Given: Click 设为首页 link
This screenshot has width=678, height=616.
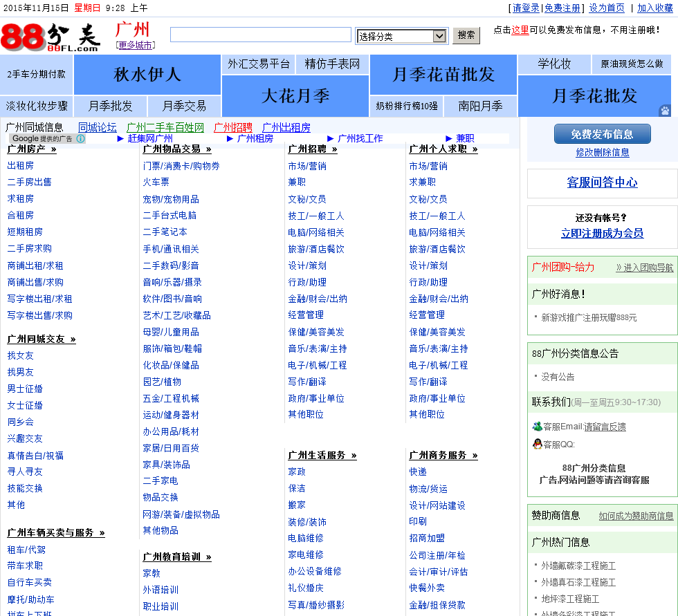Looking at the screenshot, I should 607,8.
